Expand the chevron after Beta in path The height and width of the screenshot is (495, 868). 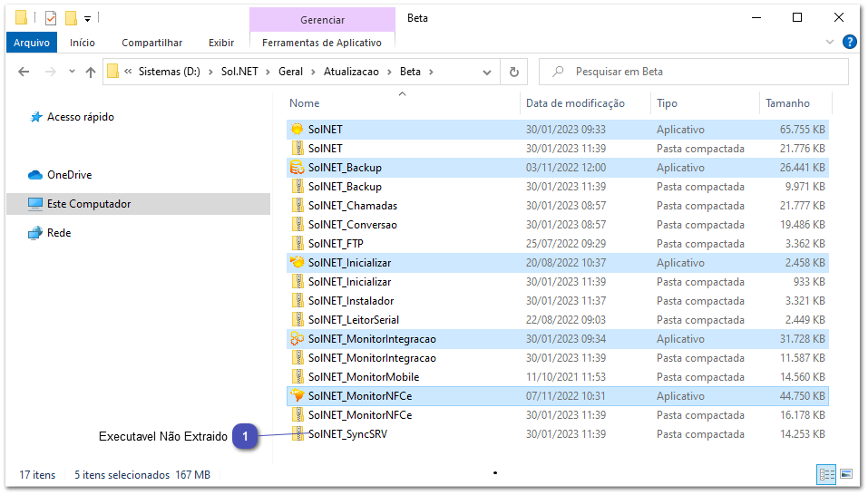tap(431, 72)
